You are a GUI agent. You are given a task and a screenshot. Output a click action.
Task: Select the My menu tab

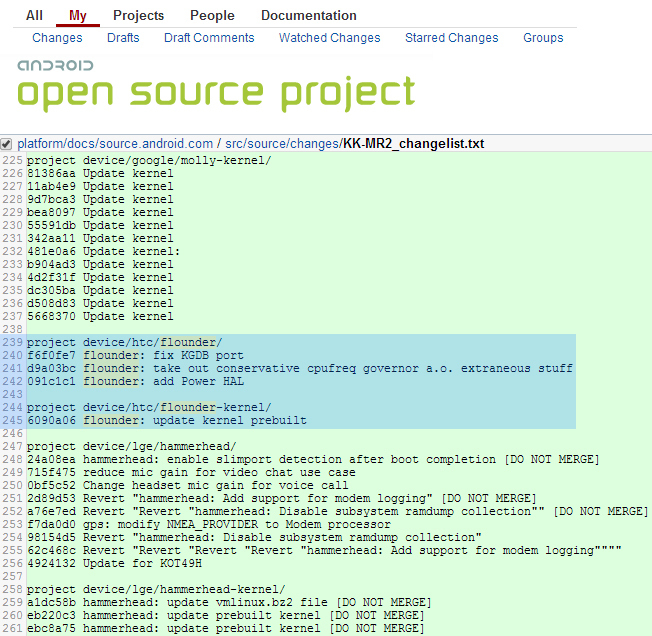point(78,15)
